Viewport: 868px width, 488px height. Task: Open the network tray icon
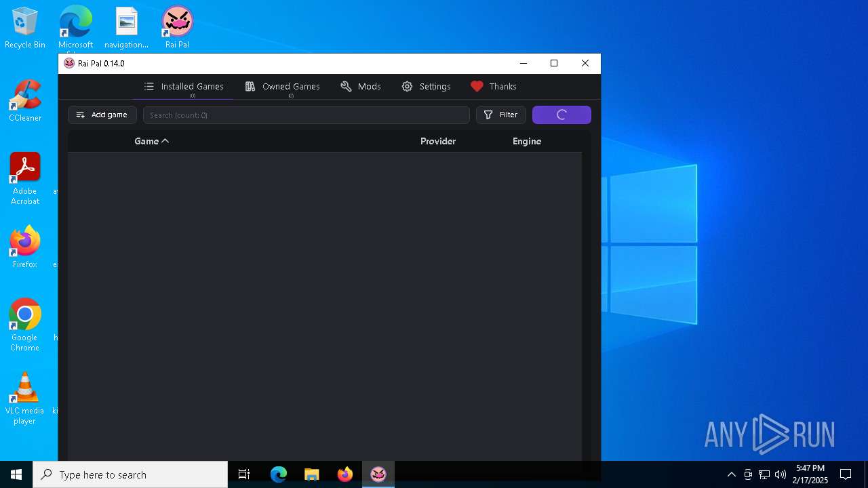pyautogui.click(x=764, y=474)
